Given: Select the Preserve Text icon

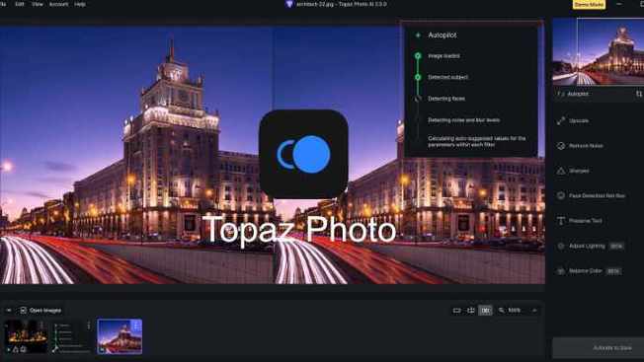Looking at the screenshot, I should point(561,221).
